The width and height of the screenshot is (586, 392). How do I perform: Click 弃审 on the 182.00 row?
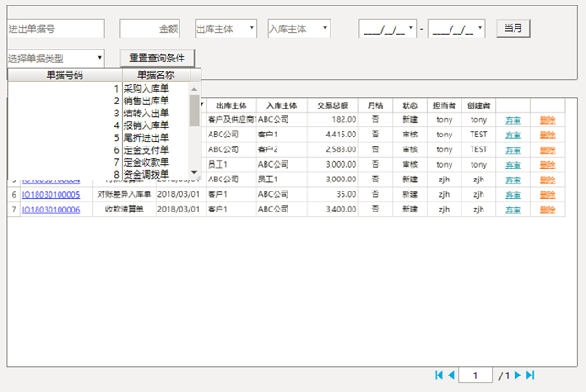coord(513,120)
